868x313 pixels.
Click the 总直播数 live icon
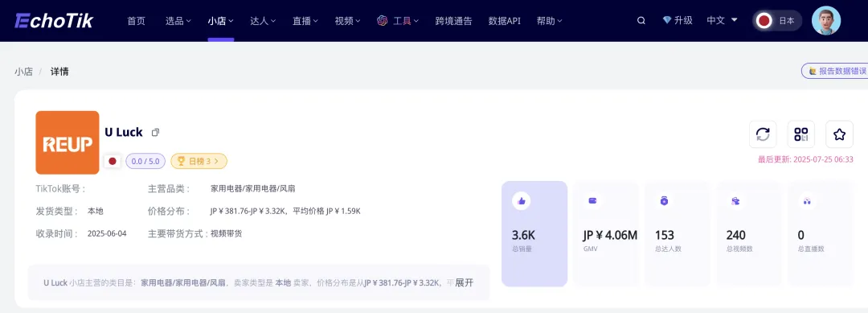pyautogui.click(x=807, y=201)
